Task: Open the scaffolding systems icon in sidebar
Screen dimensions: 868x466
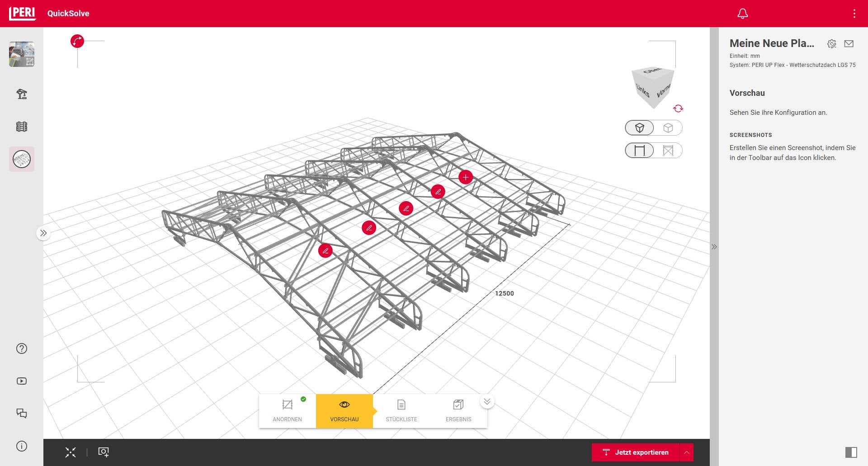Action: click(22, 127)
